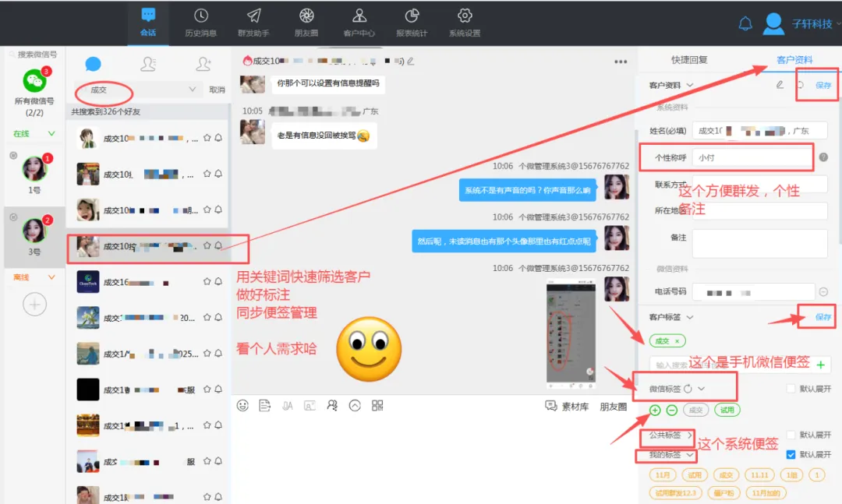The image size is (842, 504).
Task: Open the new-friends add-contact icon
Action: pos(203,65)
